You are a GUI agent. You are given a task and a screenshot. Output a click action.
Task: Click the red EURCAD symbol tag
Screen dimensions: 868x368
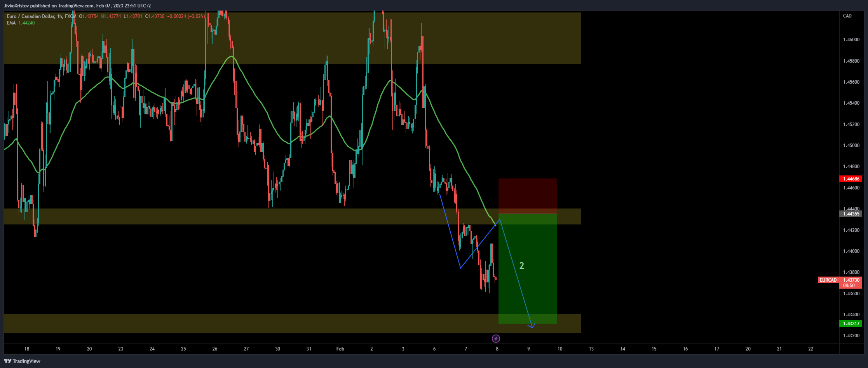(828, 280)
